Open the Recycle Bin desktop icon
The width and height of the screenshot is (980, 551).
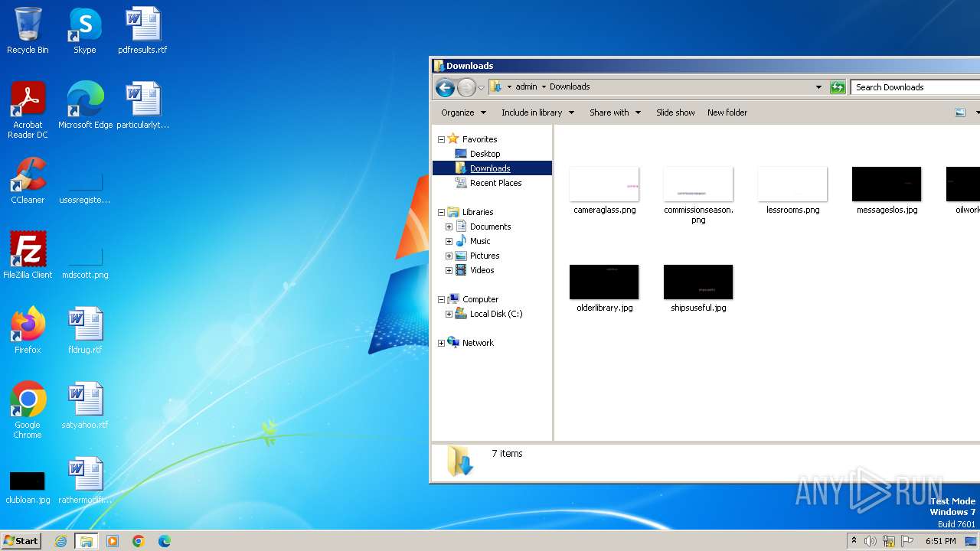[x=28, y=31]
